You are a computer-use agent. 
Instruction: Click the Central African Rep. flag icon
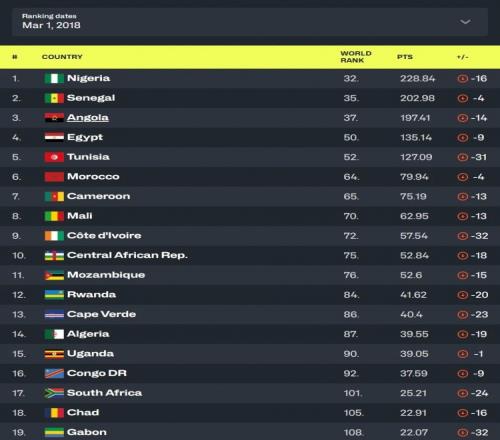click(54, 255)
